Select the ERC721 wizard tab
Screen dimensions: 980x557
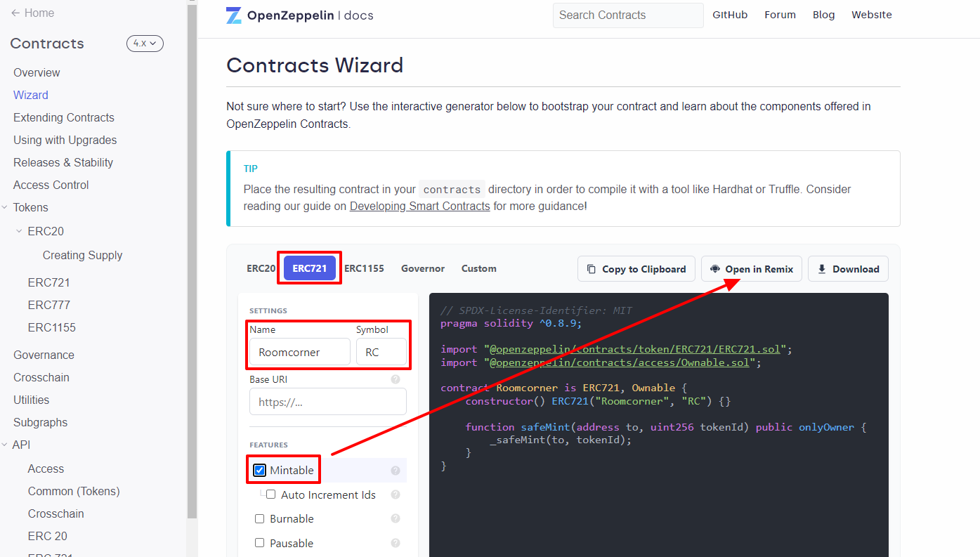310,268
